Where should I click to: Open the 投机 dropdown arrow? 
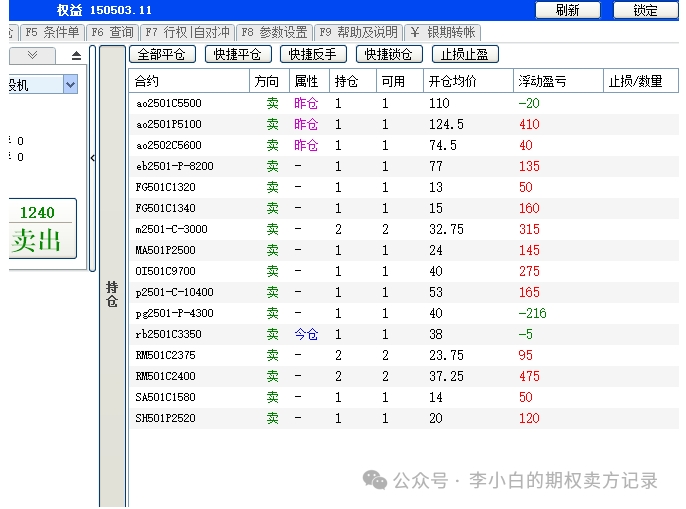[x=70, y=84]
